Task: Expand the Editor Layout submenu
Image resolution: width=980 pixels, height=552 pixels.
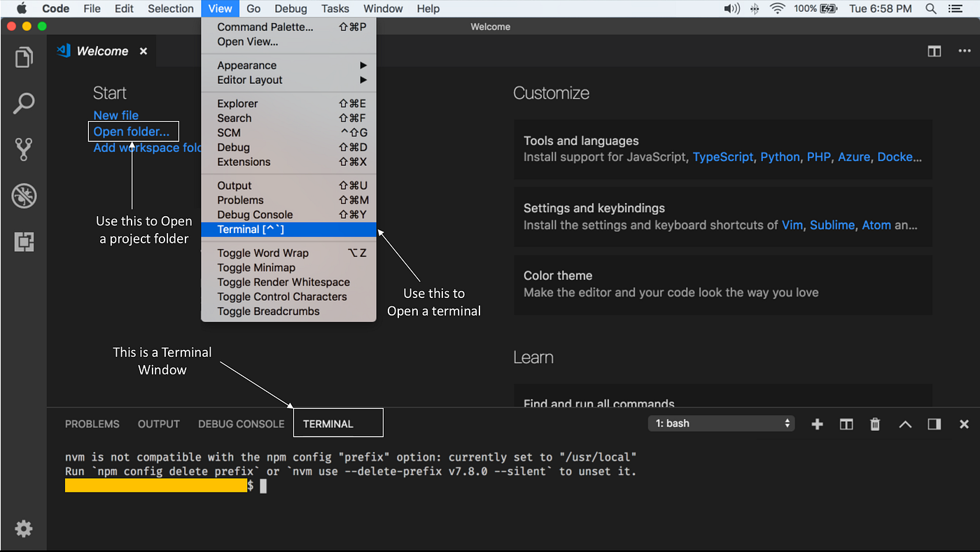Action: (x=251, y=80)
